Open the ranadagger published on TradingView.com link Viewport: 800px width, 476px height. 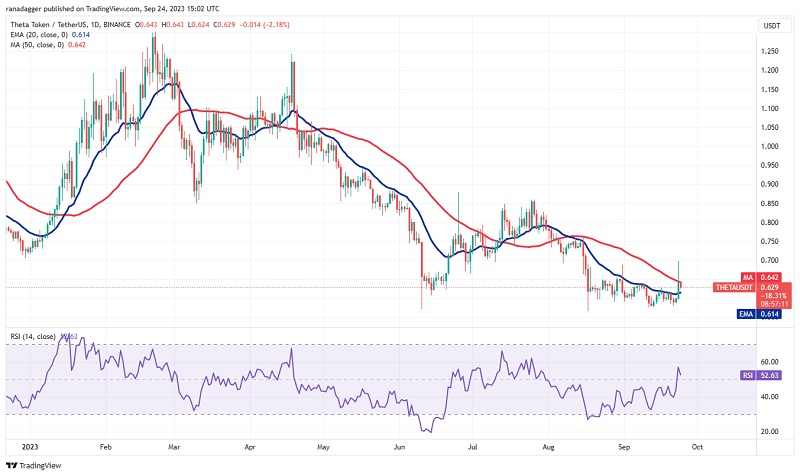113,9
